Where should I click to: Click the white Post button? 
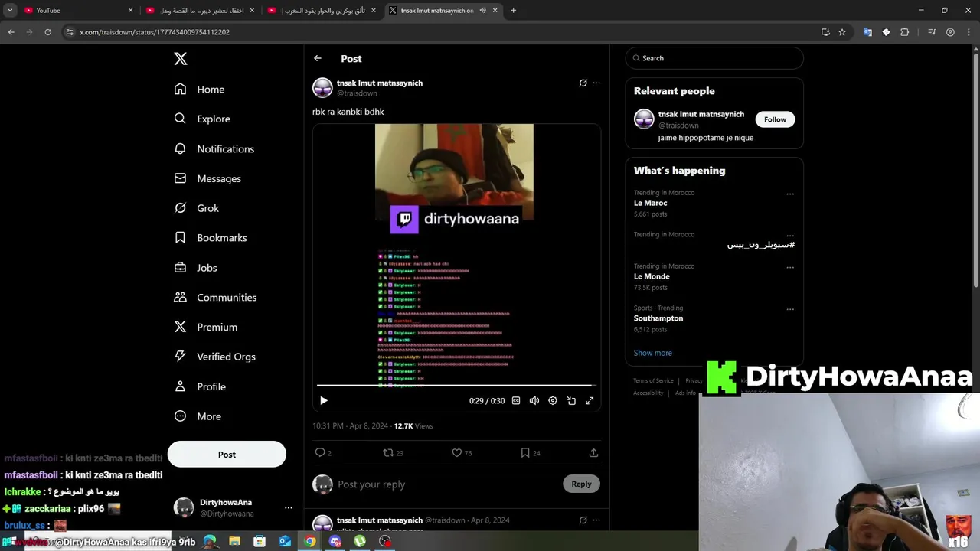tap(227, 455)
